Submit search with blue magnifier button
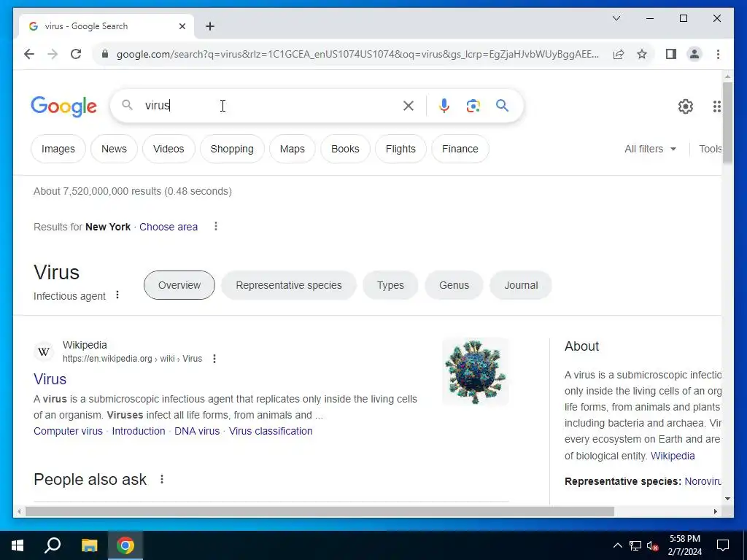Screen dimensions: 747x560 502,106
